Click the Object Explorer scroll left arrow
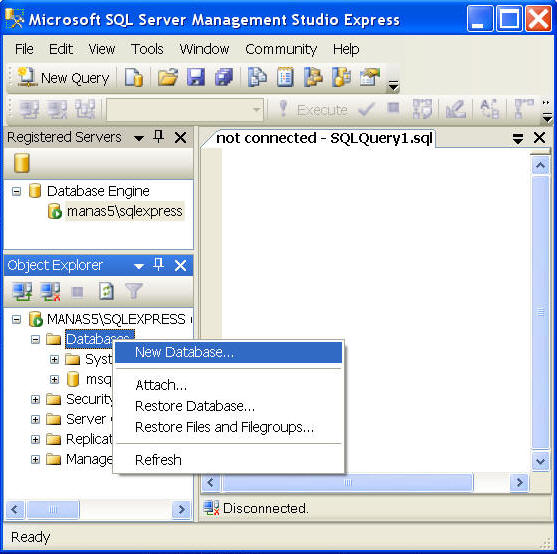The image size is (557, 554). 14,510
